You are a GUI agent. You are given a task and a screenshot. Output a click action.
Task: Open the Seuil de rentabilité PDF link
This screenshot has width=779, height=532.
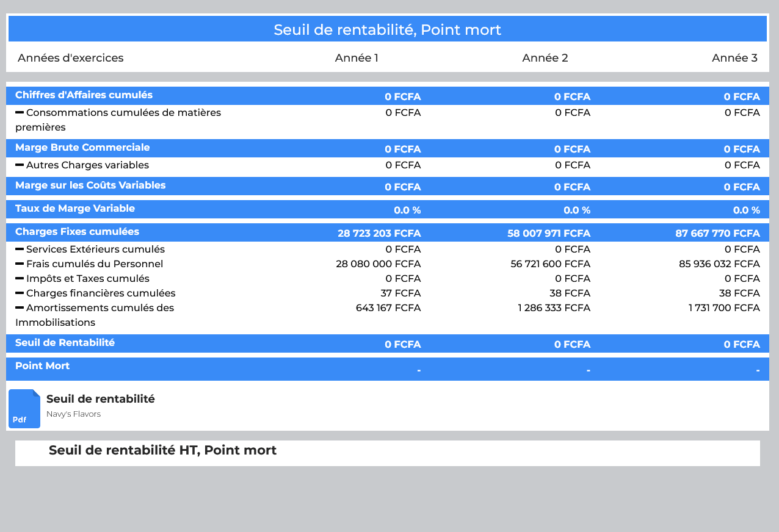pyautogui.click(x=101, y=399)
